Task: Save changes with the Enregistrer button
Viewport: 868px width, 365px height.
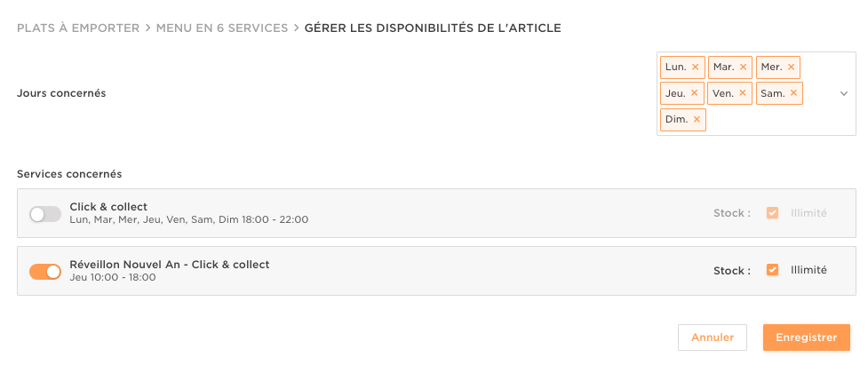Action: pyautogui.click(x=806, y=337)
